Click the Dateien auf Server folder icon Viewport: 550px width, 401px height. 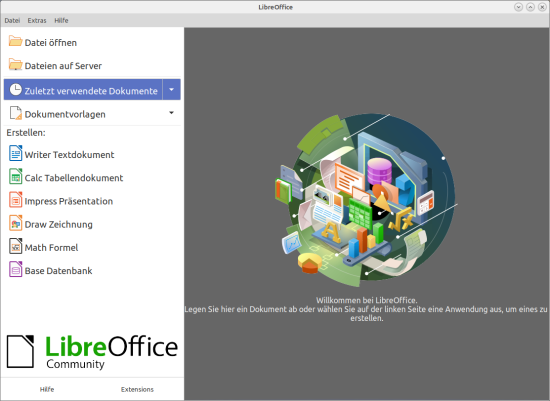[x=15, y=64]
